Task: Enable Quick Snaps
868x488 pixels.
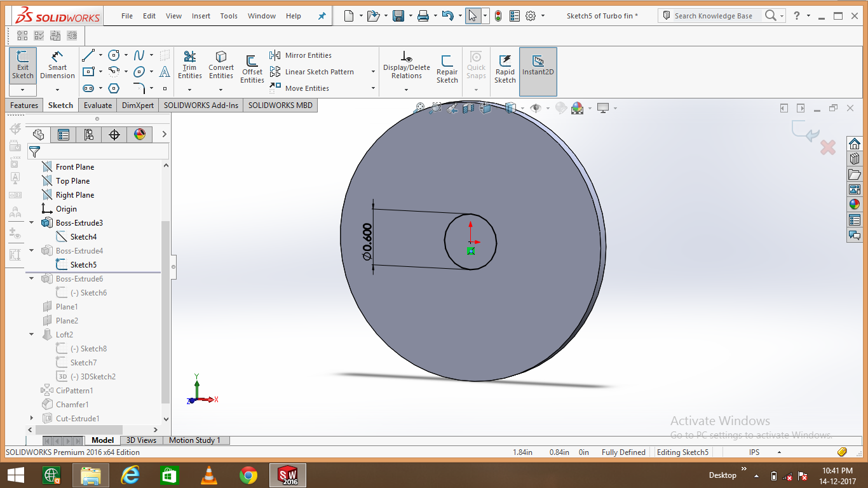Action: [x=475, y=65]
